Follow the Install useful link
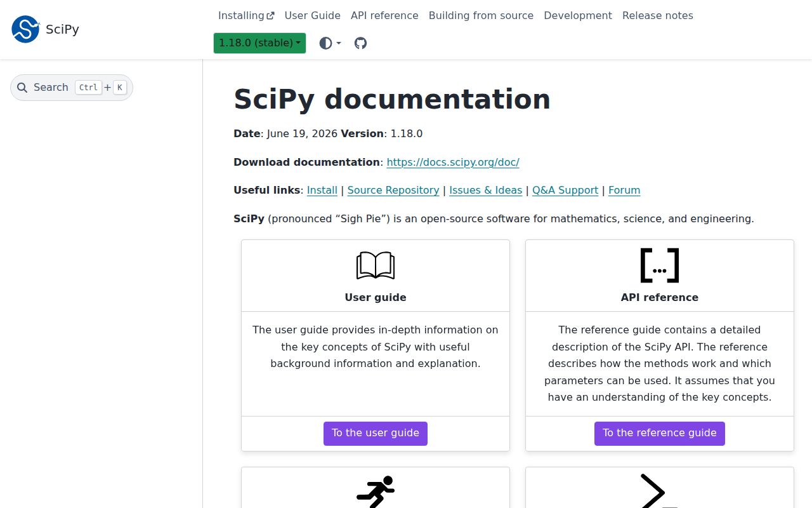The image size is (812, 508). [322, 190]
